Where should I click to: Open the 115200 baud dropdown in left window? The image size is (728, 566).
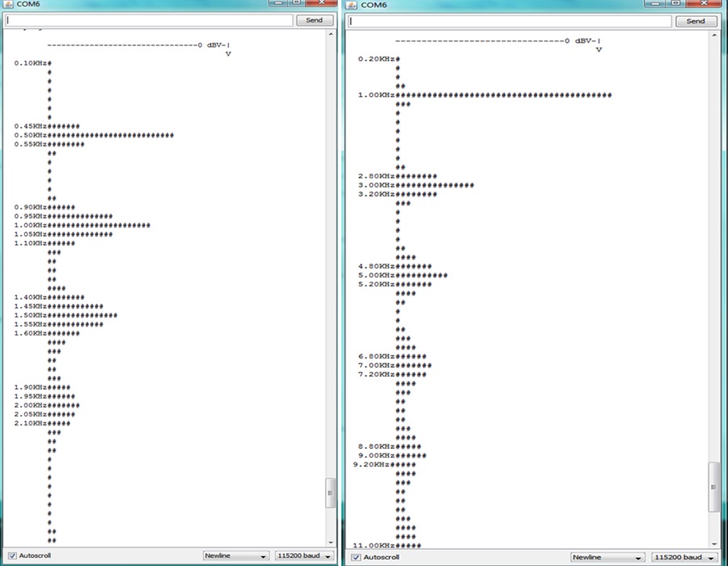coord(304,555)
